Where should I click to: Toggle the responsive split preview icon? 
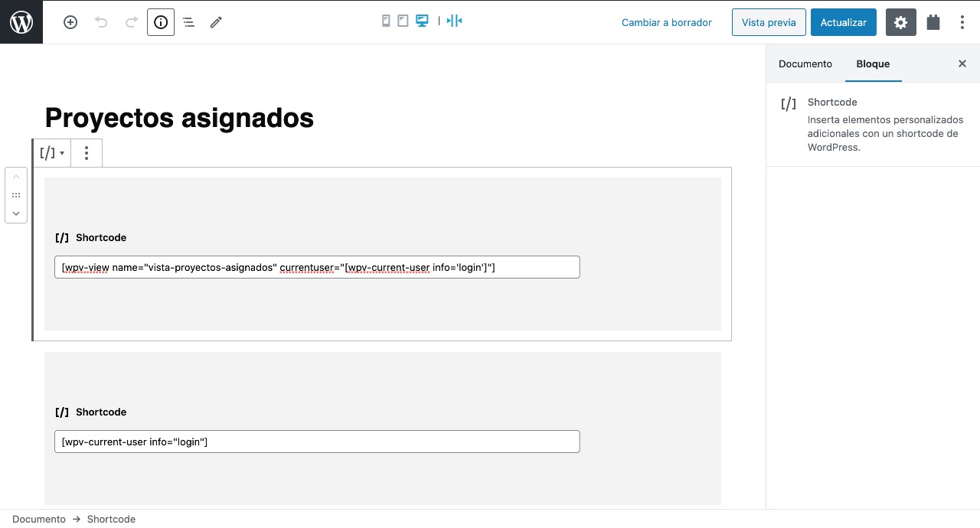454,21
